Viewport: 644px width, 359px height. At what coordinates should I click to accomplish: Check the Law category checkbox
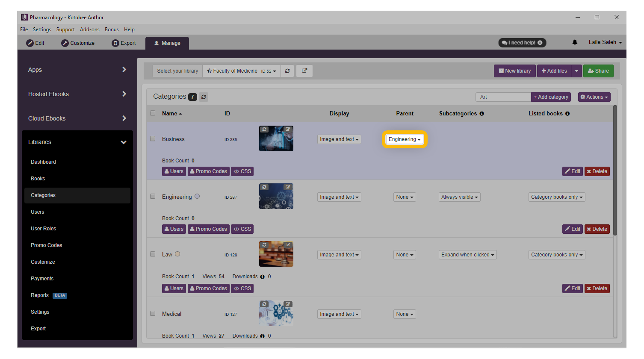153,254
